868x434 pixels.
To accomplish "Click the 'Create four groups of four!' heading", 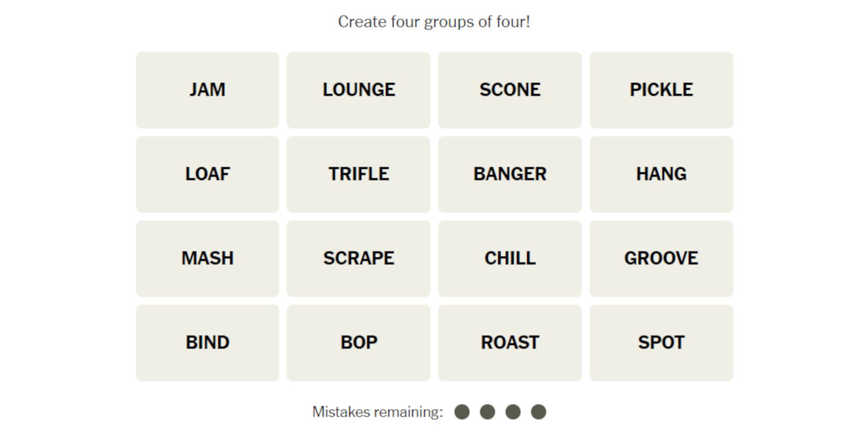I will (x=434, y=22).
